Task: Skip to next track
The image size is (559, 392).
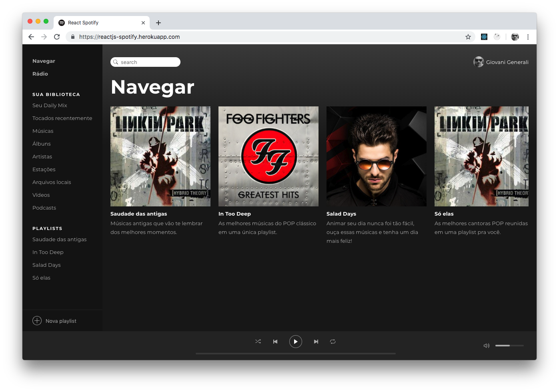Action: pyautogui.click(x=316, y=342)
